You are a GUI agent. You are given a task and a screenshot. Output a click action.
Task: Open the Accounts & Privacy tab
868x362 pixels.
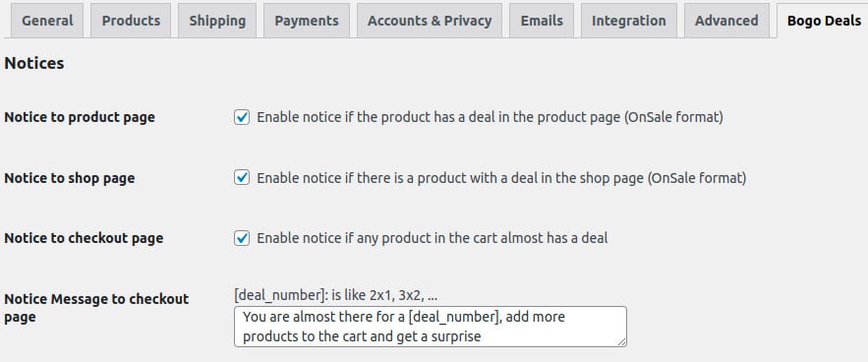pyautogui.click(x=430, y=21)
